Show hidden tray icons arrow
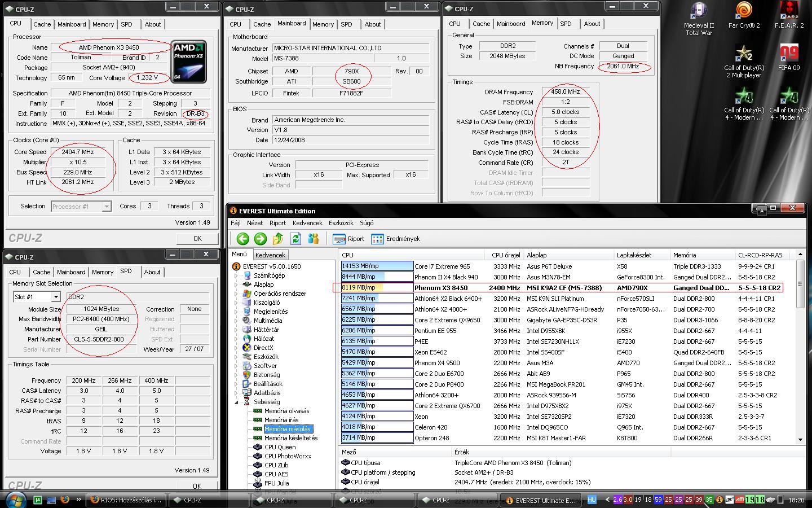 pyautogui.click(x=607, y=500)
